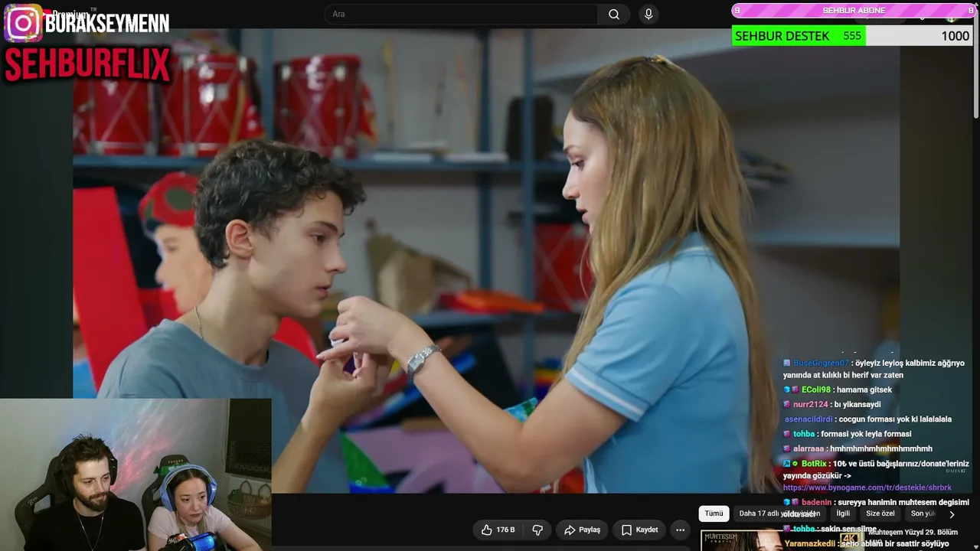Viewport: 980px width, 551px height.
Task: Click chat username Yaramazkedii
Action: point(809,544)
